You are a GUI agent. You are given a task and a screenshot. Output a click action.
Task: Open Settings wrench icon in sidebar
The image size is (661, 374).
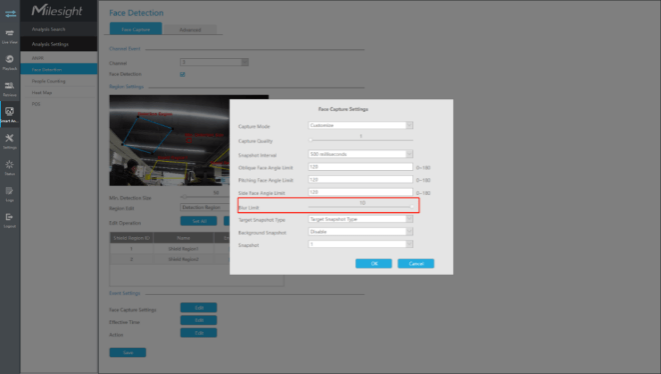tap(10, 141)
